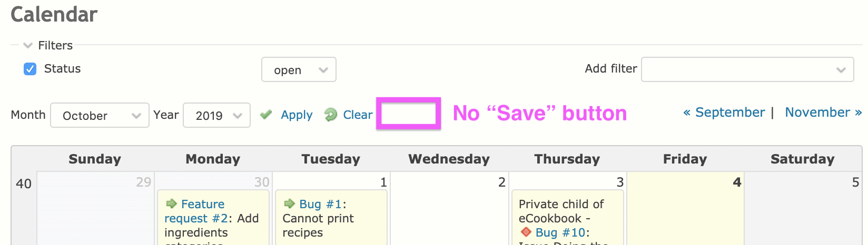868x245 pixels.
Task: Open the Add filter dropdown
Action: tap(747, 70)
